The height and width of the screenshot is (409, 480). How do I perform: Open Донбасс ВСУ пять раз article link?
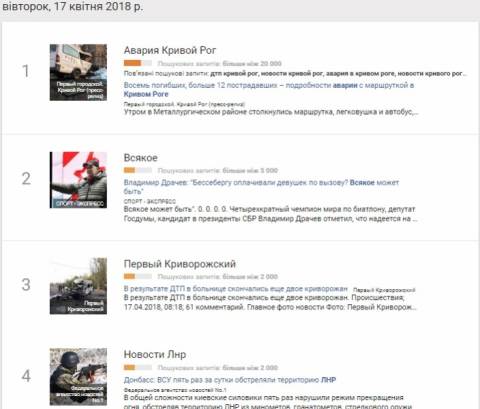[230, 380]
